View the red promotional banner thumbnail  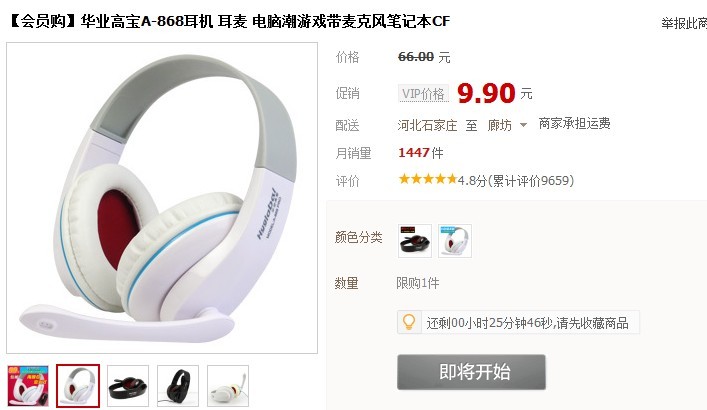[28, 386]
